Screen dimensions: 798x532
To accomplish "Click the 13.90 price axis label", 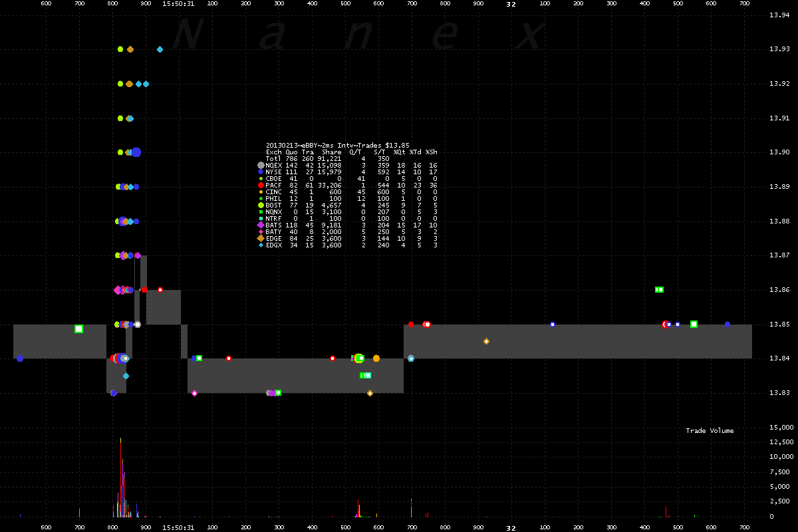I will (x=779, y=152).
